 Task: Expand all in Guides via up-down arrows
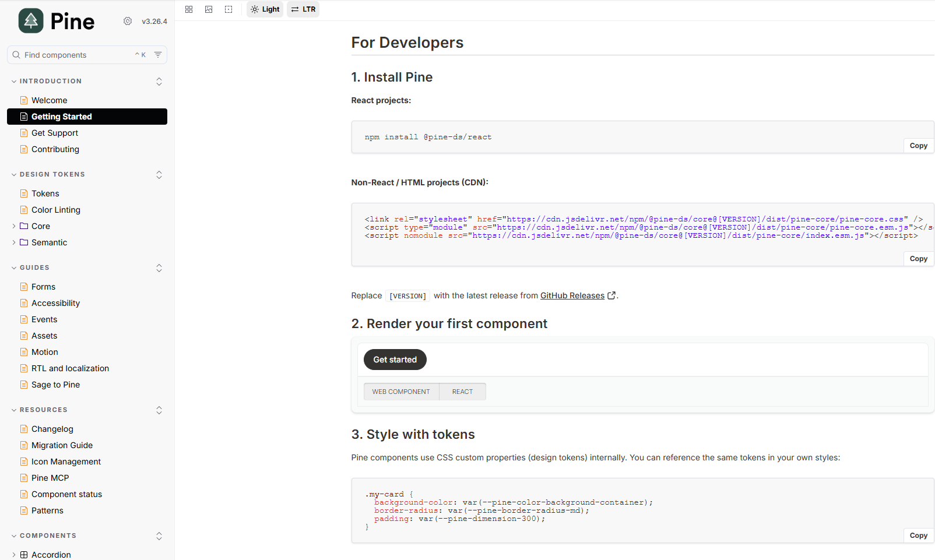point(159,268)
